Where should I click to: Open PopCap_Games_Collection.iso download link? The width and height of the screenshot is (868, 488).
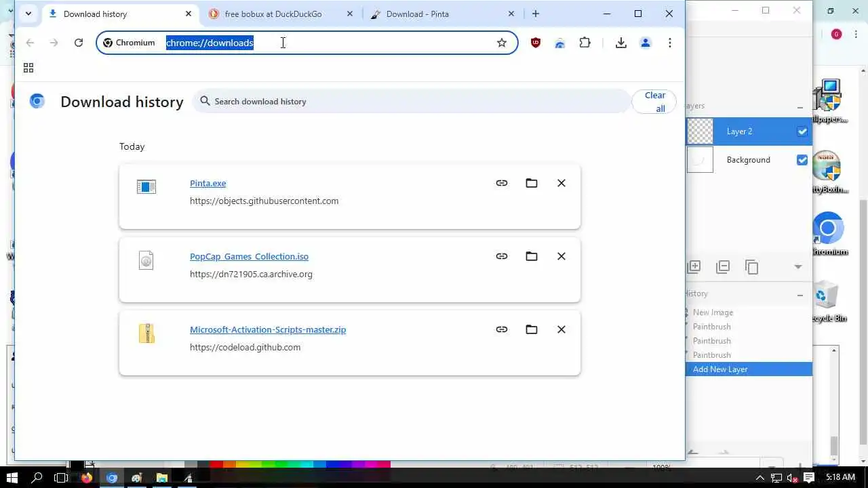(249, 256)
